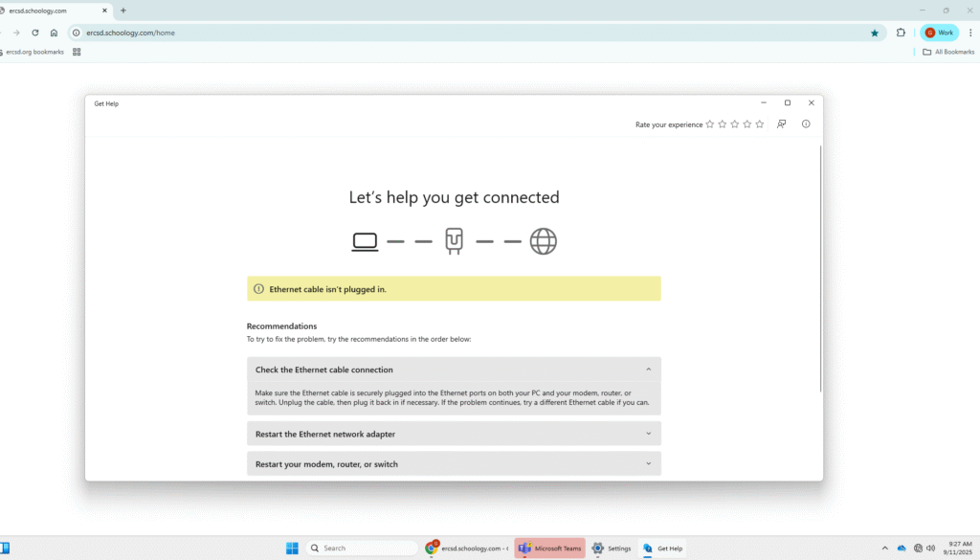Open the Chrome three-dot menu

point(970,33)
